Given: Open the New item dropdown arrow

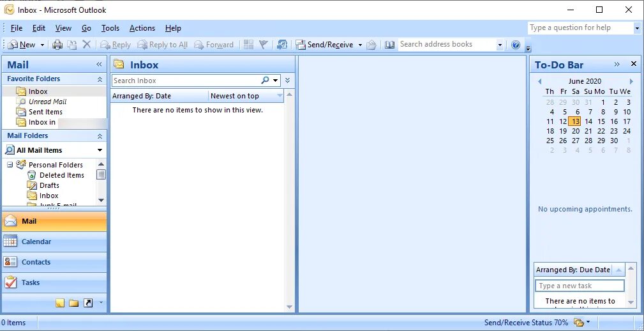Looking at the screenshot, I should pos(42,45).
